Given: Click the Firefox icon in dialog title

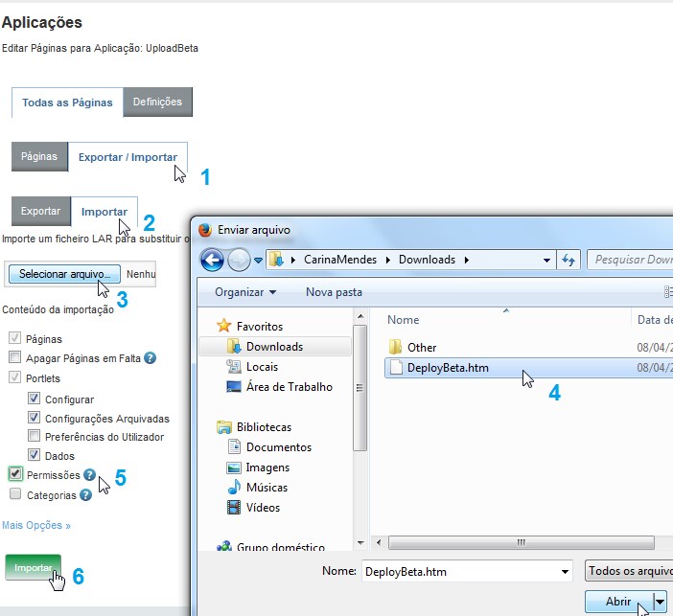Looking at the screenshot, I should pyautogui.click(x=205, y=230).
